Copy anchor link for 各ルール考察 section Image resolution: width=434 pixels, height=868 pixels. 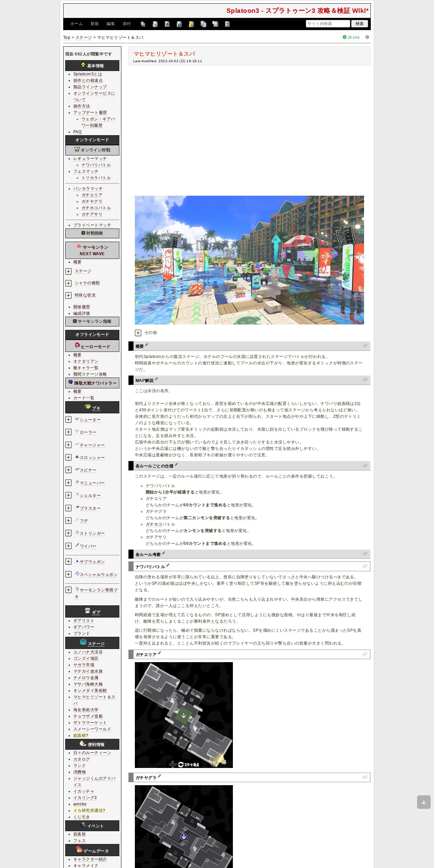tap(365, 554)
